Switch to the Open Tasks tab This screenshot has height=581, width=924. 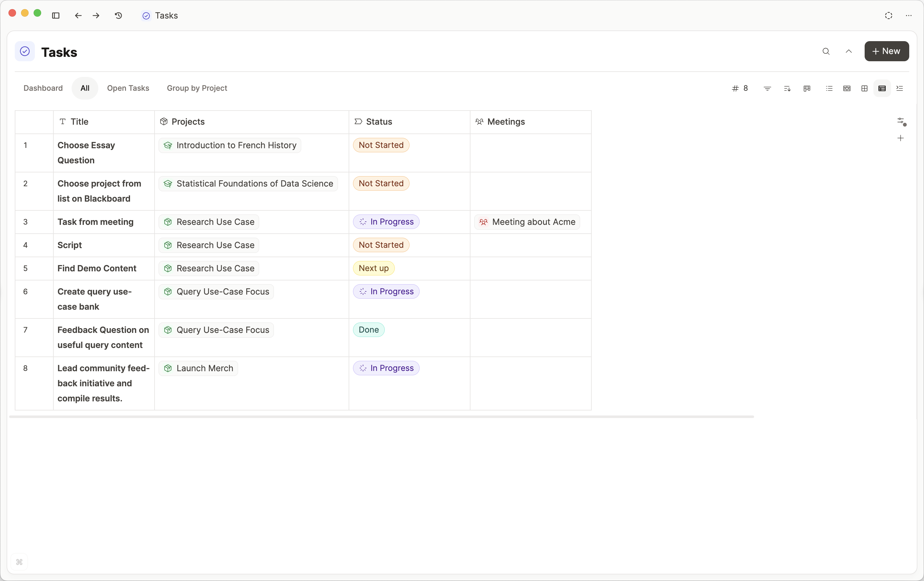(128, 88)
